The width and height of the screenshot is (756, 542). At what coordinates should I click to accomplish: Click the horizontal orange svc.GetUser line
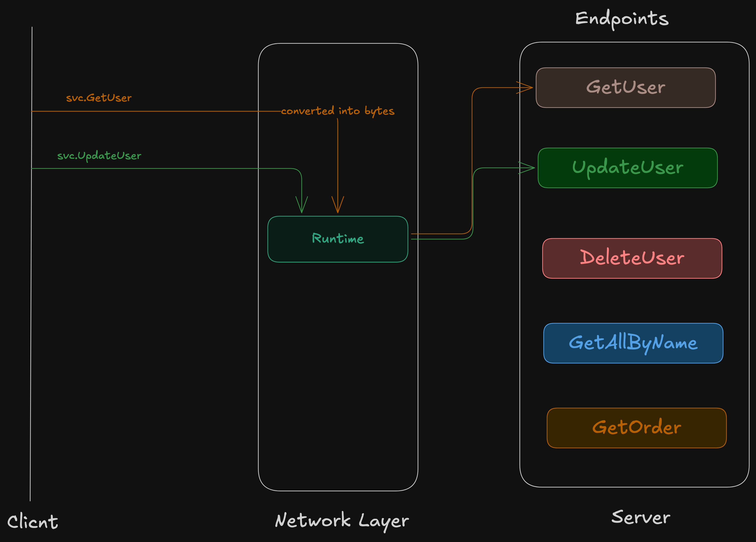(150, 111)
